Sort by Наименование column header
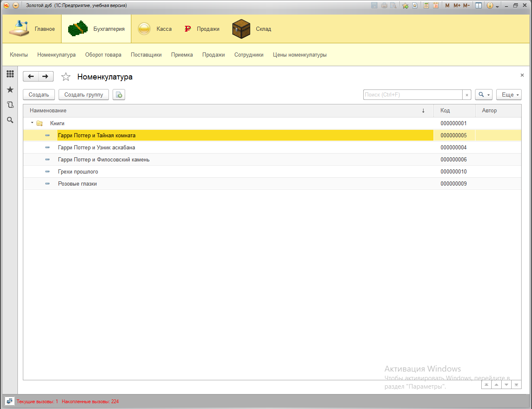Viewport: 532px width, 409px height. point(228,111)
